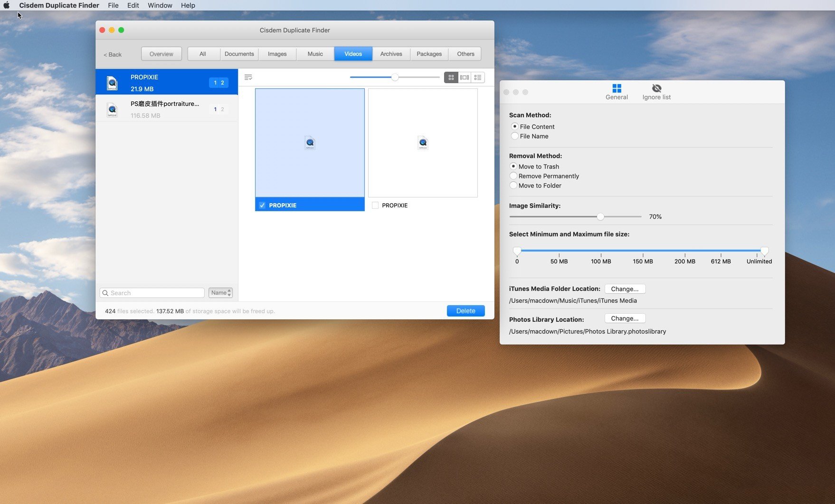Select the PS磨皮插件portraiture 116.58 MB row
The width and height of the screenshot is (835, 504).
[167, 109]
